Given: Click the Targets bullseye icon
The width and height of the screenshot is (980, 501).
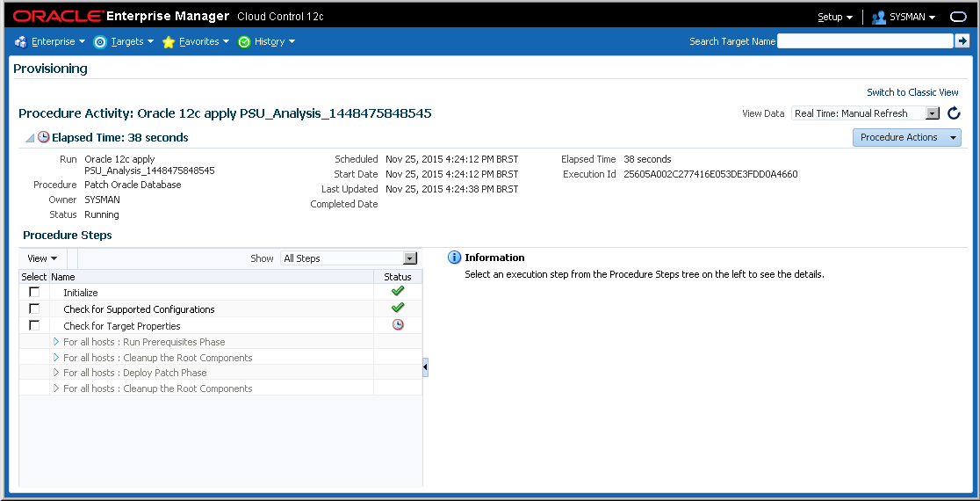Looking at the screenshot, I should pyautogui.click(x=99, y=42).
